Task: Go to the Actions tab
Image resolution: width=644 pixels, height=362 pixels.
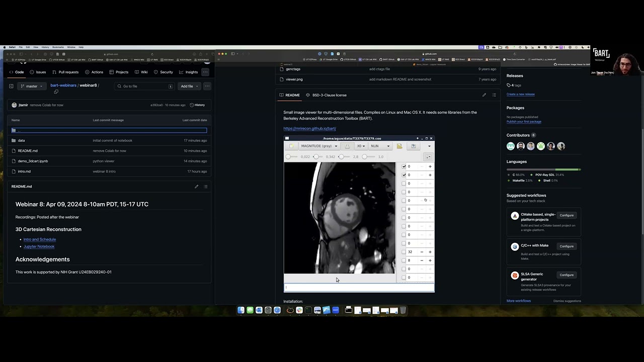Action: pos(94,72)
